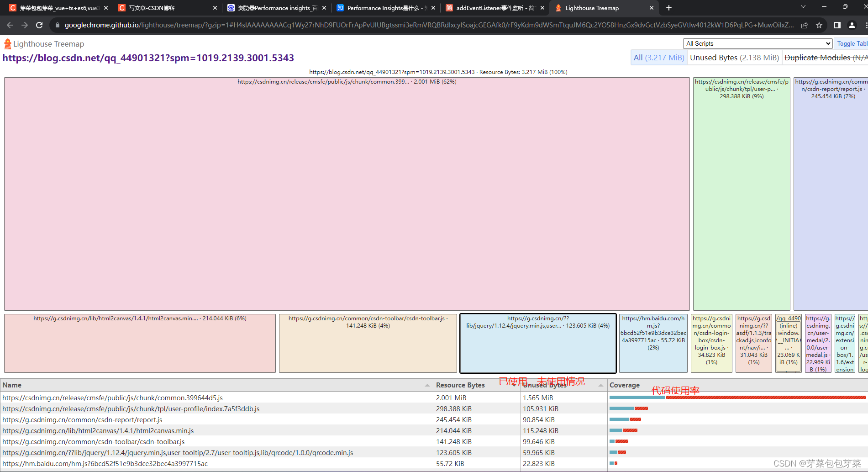This screenshot has width=868, height=472.
Task: Bookmark this page with the star icon
Action: [x=819, y=25]
